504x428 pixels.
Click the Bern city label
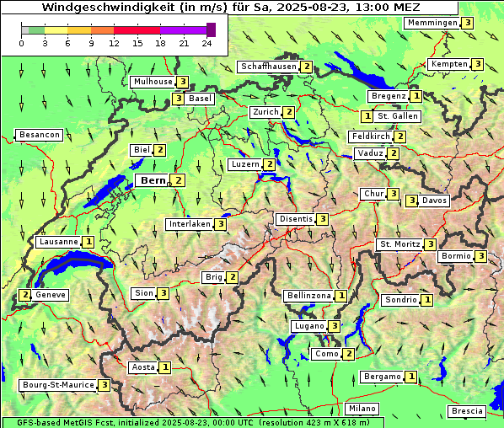153,180
